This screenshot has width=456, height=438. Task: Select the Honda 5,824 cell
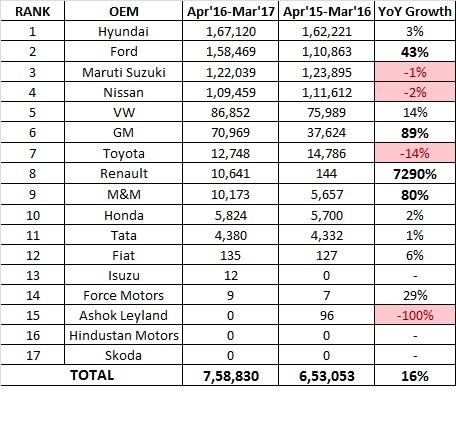click(231, 215)
